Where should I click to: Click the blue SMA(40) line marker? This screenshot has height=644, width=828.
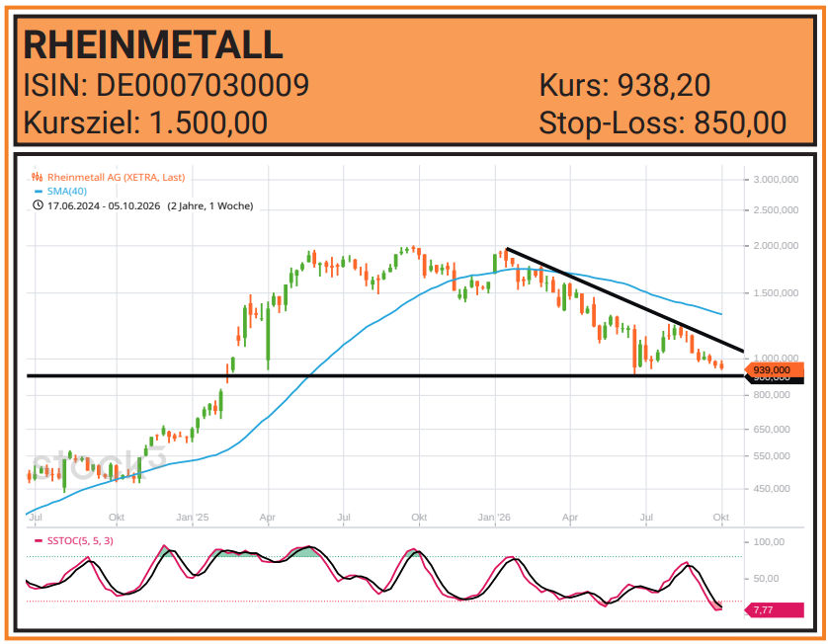[38, 192]
